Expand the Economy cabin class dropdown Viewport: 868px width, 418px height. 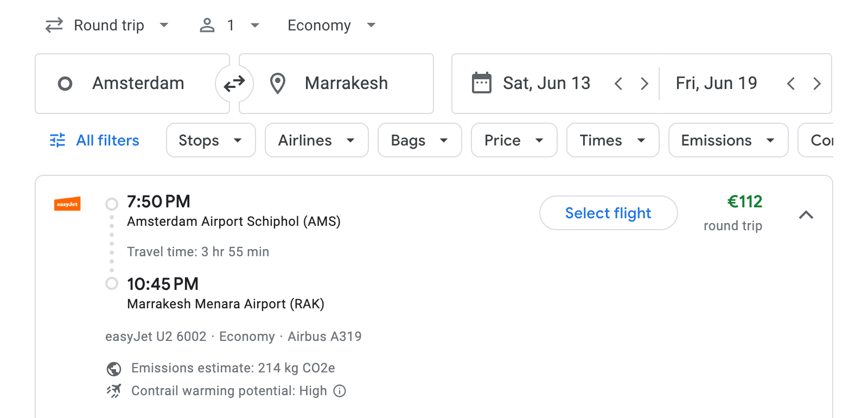point(331,25)
